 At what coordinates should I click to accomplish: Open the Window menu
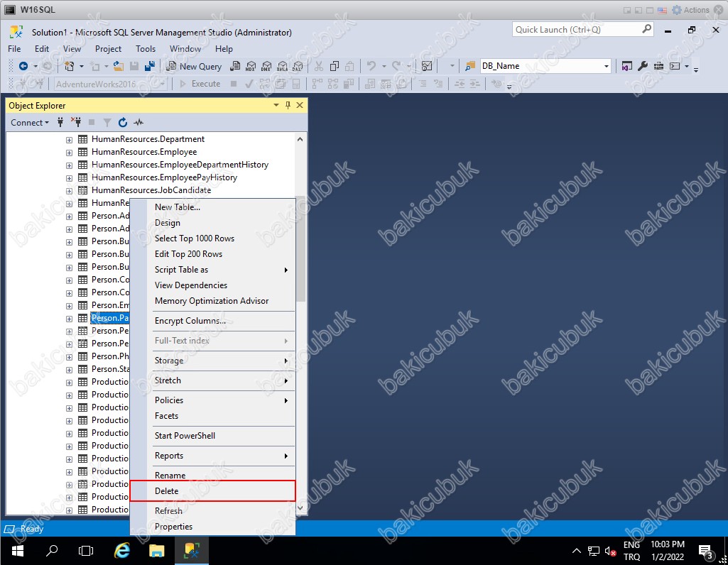click(185, 49)
